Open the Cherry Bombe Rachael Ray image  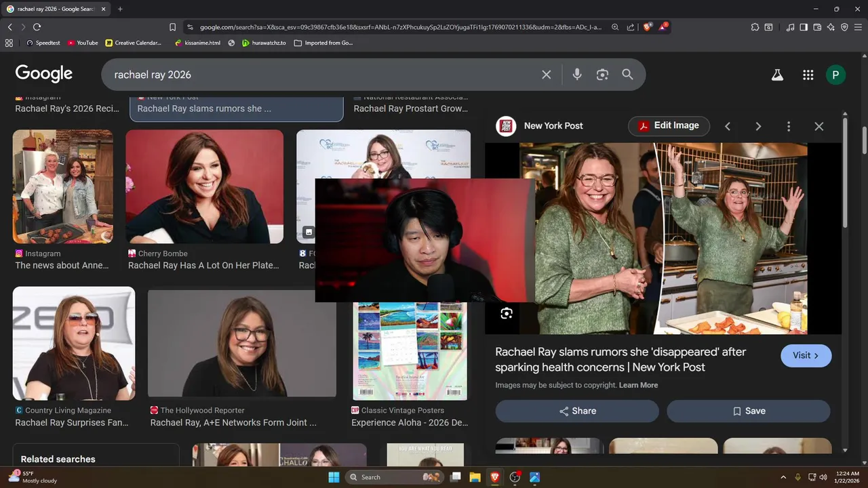(204, 186)
